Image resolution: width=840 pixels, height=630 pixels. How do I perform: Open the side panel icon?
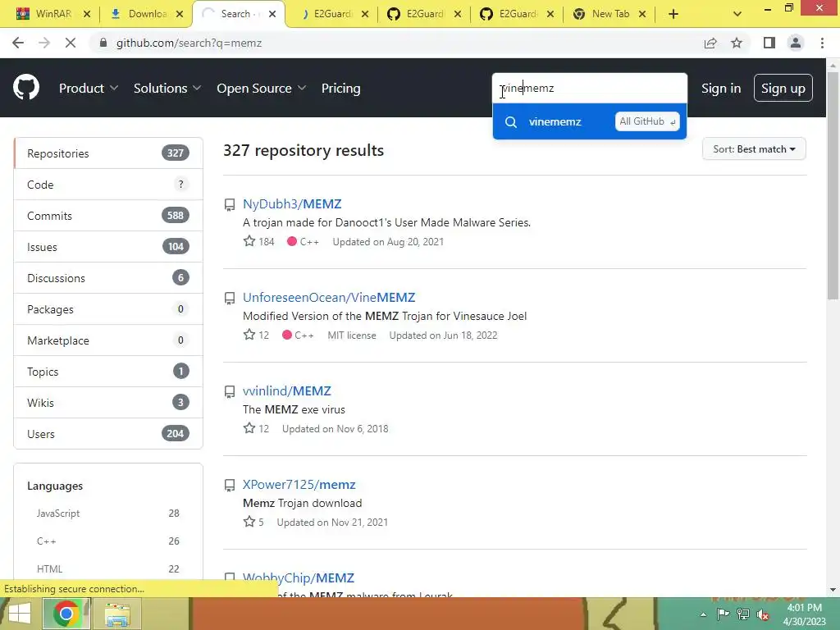[769, 43]
